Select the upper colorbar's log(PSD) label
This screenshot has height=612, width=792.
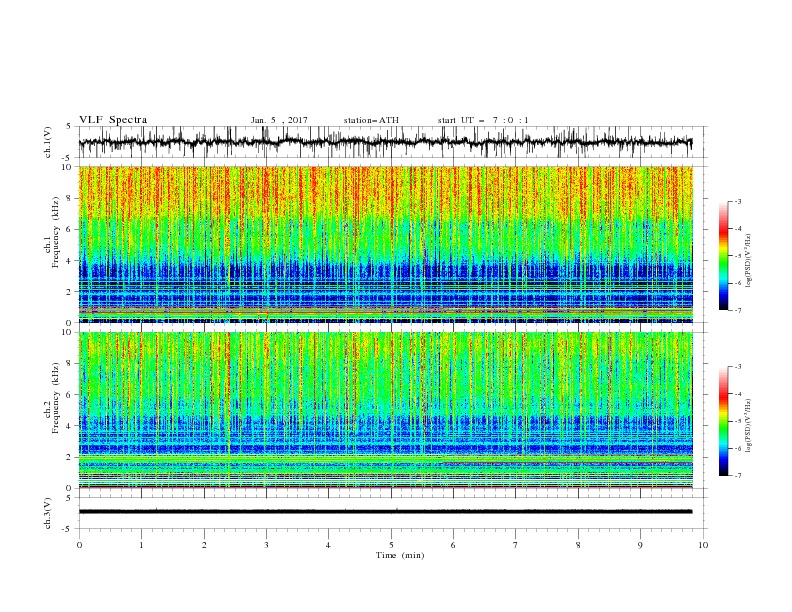pos(748,261)
